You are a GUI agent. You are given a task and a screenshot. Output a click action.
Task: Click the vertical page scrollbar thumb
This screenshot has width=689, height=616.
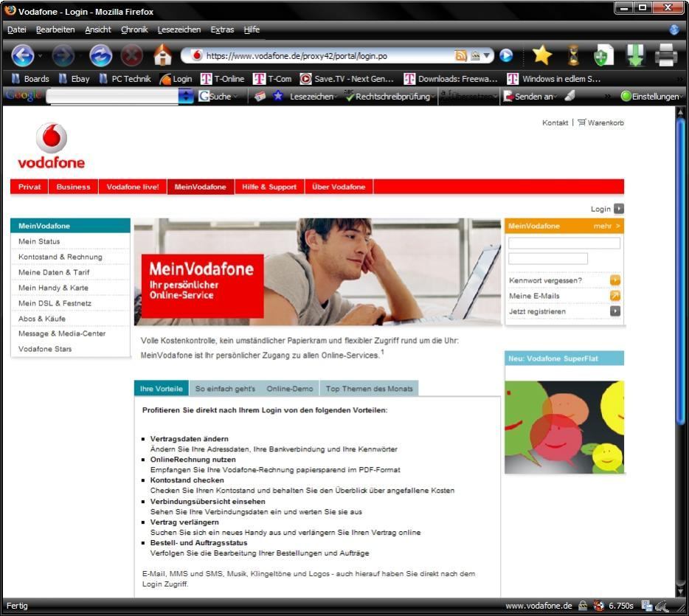coord(680,271)
